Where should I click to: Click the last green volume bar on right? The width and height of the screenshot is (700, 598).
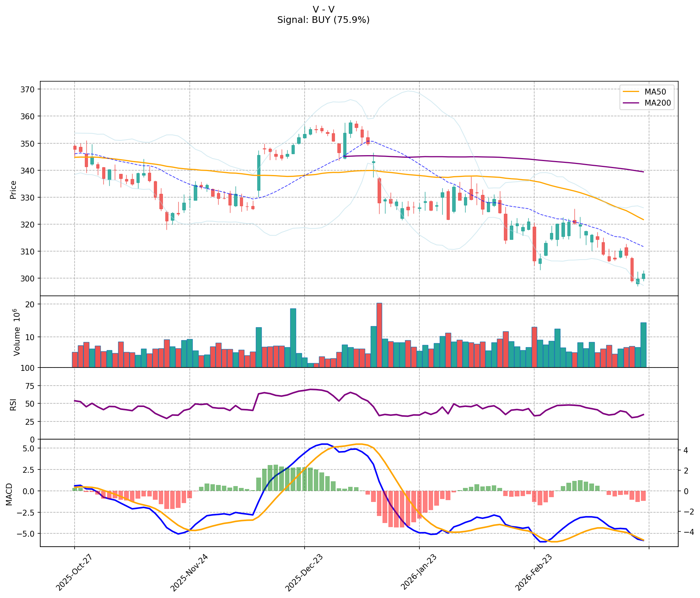[x=643, y=345]
